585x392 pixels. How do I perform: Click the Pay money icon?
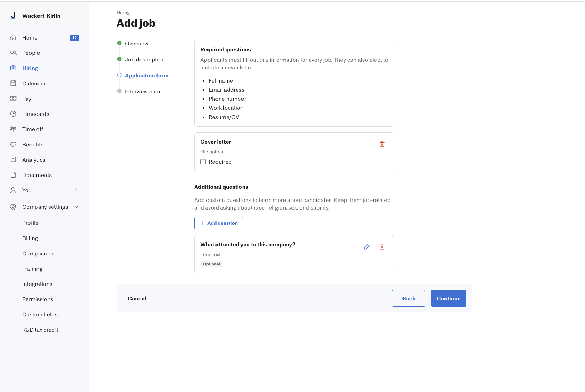[13, 99]
